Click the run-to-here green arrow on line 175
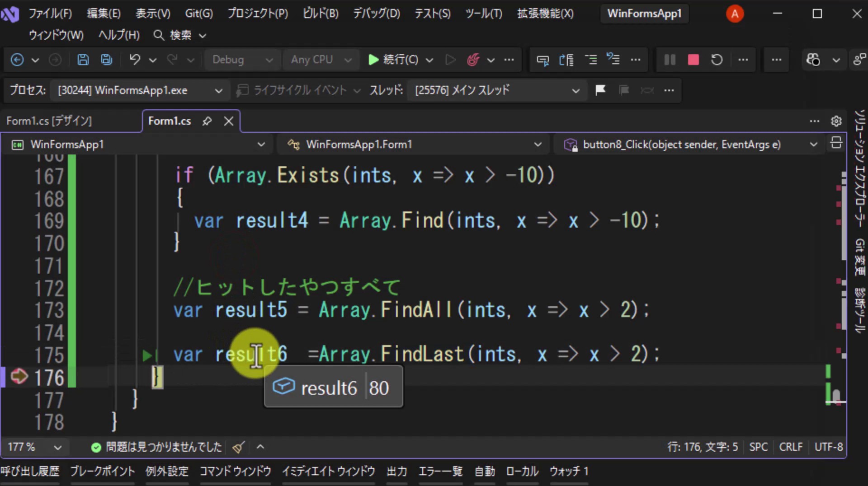Image resolution: width=868 pixels, height=486 pixels. 147,355
